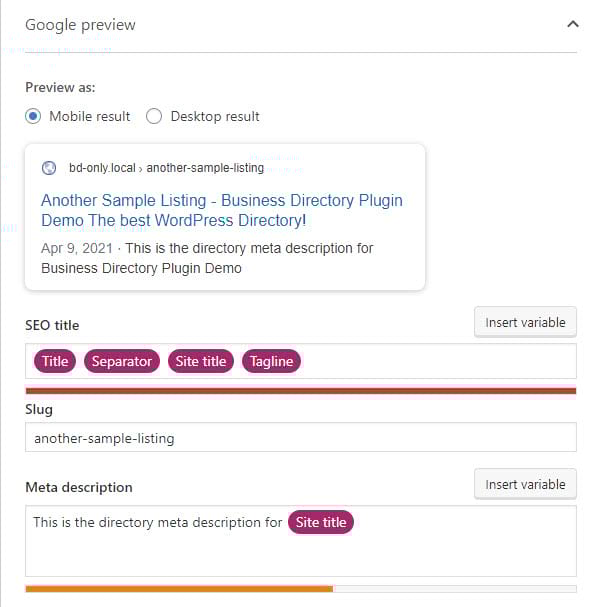This screenshot has width=595, height=607.
Task: Select Site title tag in Meta description
Action: coord(321,522)
